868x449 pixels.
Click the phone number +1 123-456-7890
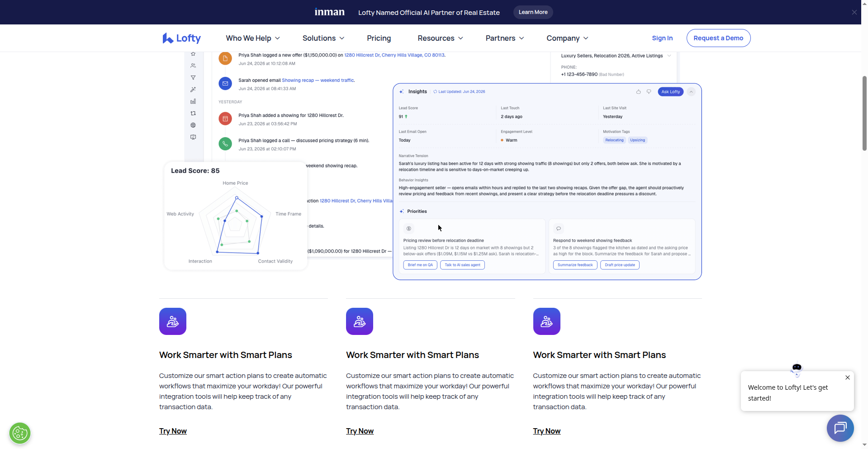tap(579, 74)
